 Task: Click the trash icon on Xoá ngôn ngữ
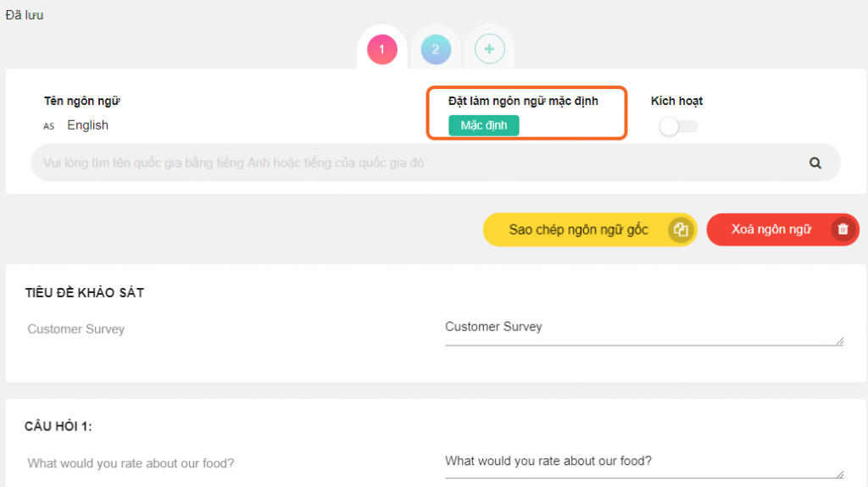pos(843,230)
